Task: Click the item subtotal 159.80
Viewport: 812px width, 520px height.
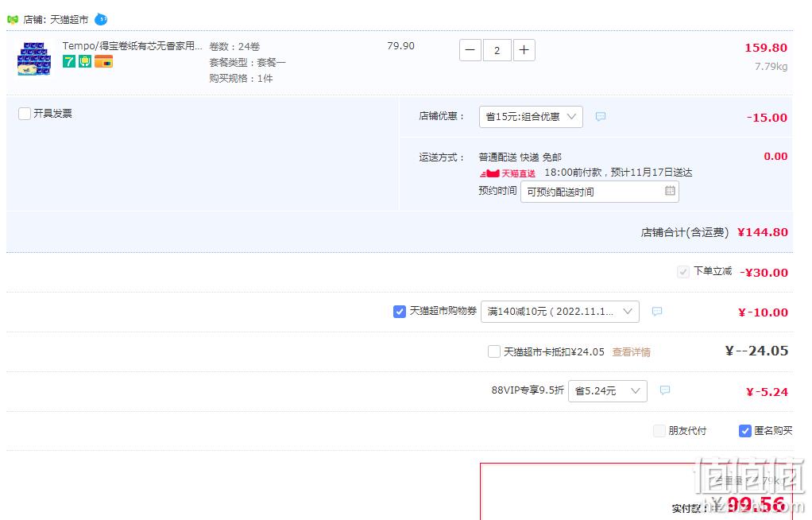Action: (766, 48)
